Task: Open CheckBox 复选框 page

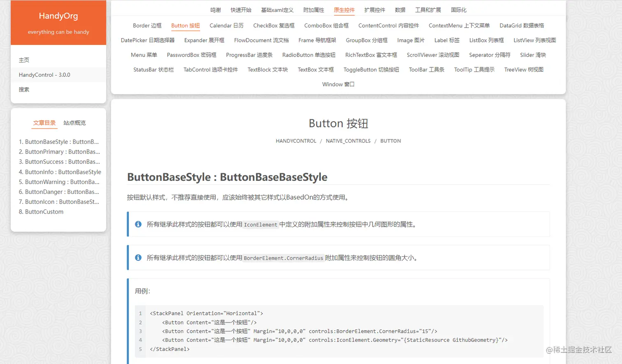Action: click(274, 25)
